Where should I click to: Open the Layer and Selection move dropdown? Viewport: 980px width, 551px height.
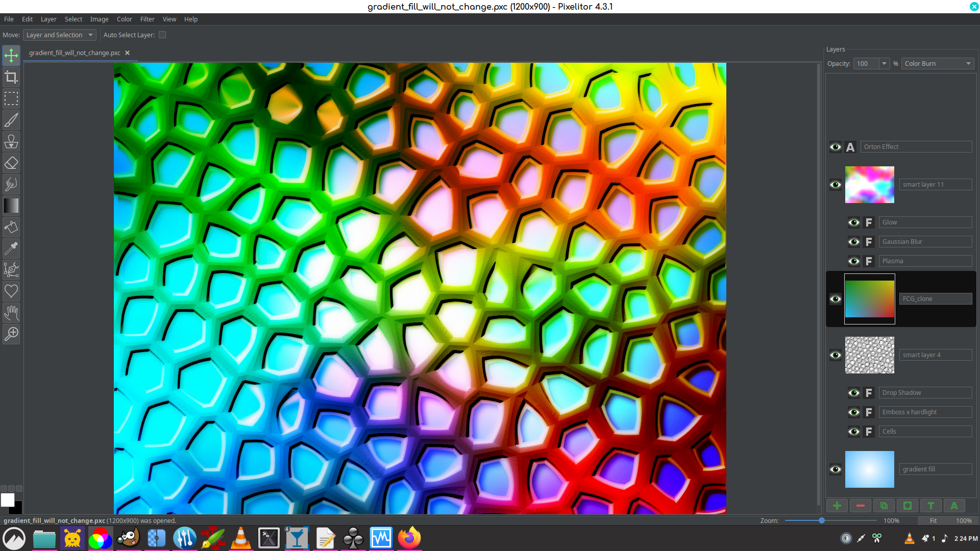click(x=59, y=35)
